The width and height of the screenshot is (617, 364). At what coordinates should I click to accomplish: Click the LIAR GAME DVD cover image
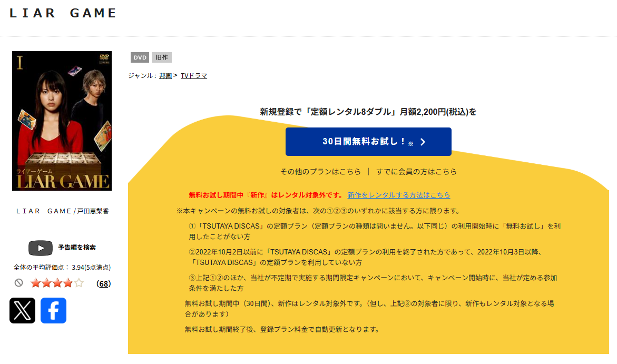62,121
